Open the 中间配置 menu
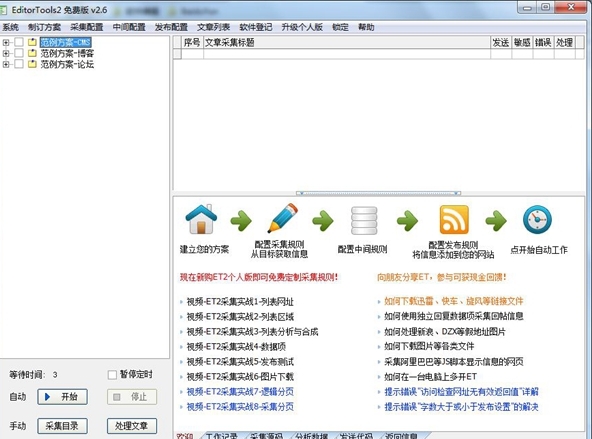Image resolution: width=592 pixels, height=439 pixels. [x=129, y=27]
